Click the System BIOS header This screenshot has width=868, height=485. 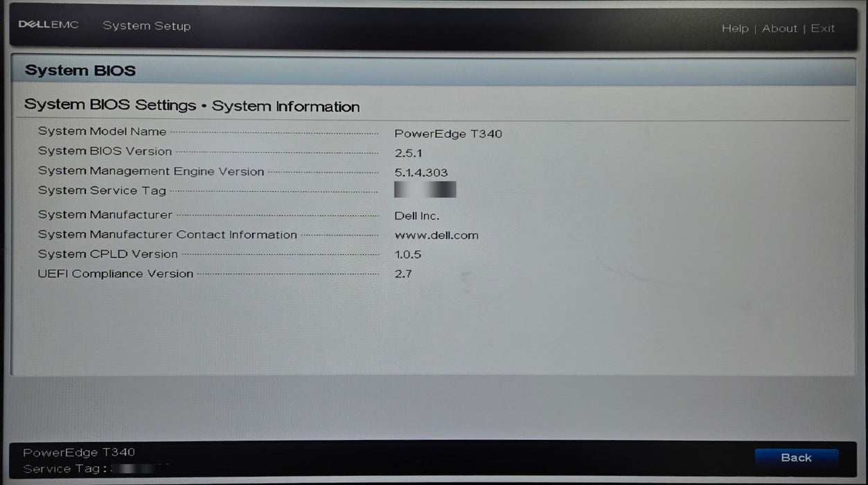[x=80, y=71]
